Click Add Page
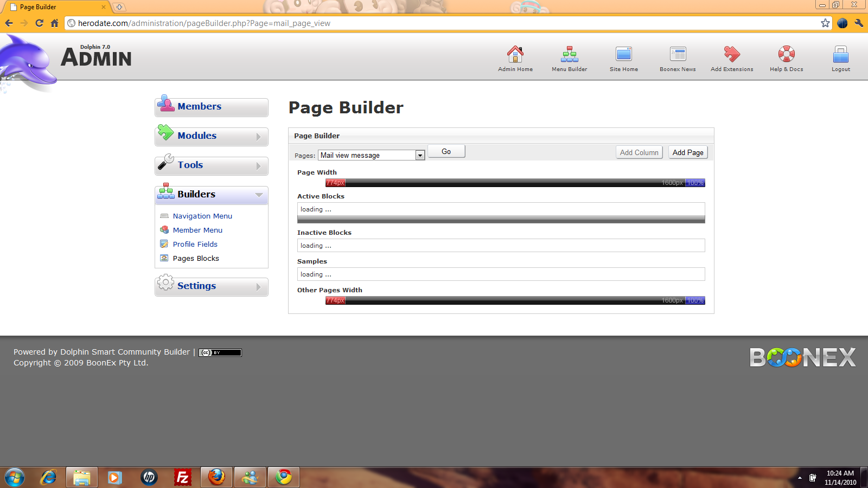Screen dimensions: 868x488 coord(688,152)
